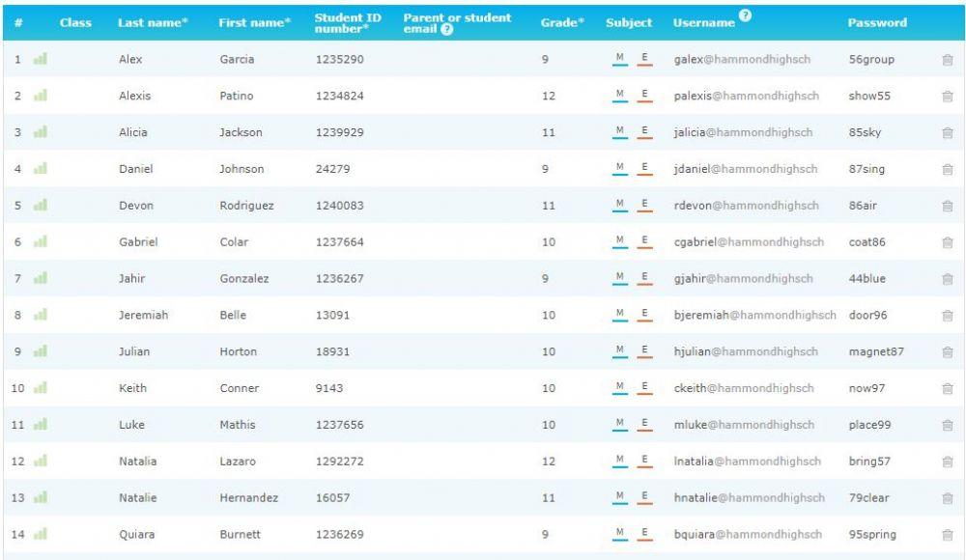
Task: Open the grade cell for Gabriel Colar
Action: click(548, 242)
